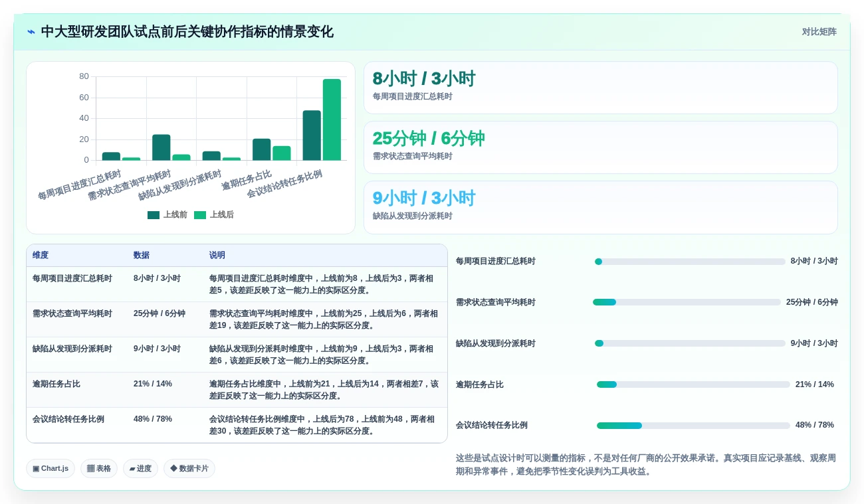Click progress list label 逾期任务占比
Viewport: 864px width, 504px height.
[480, 384]
